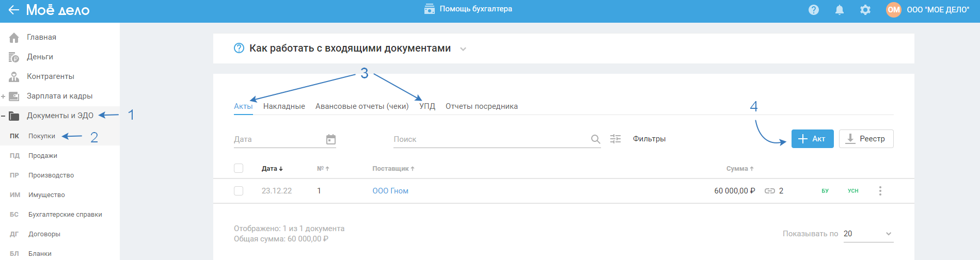
Task: Click linked documents icon in ООО Гном row
Action: 770,191
